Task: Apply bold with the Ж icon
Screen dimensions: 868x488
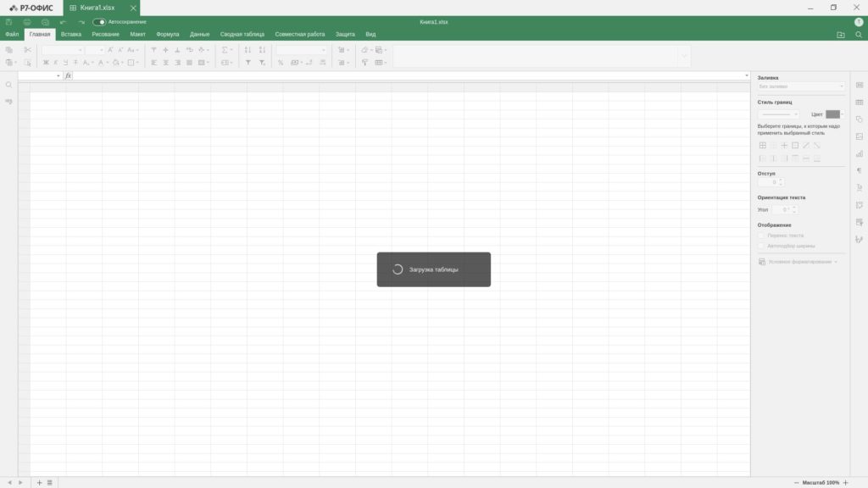Action: pyautogui.click(x=46, y=63)
